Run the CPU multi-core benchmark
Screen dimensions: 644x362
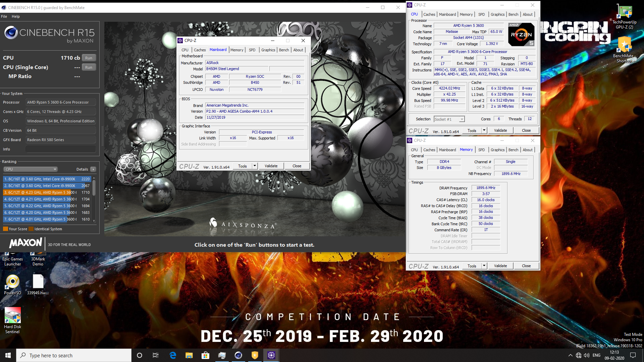89,58
